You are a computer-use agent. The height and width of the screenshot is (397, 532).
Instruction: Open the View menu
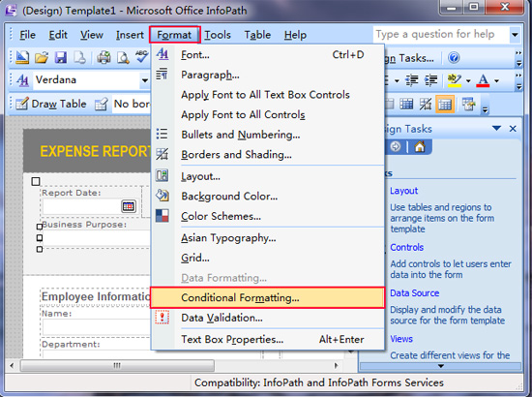tap(92, 35)
